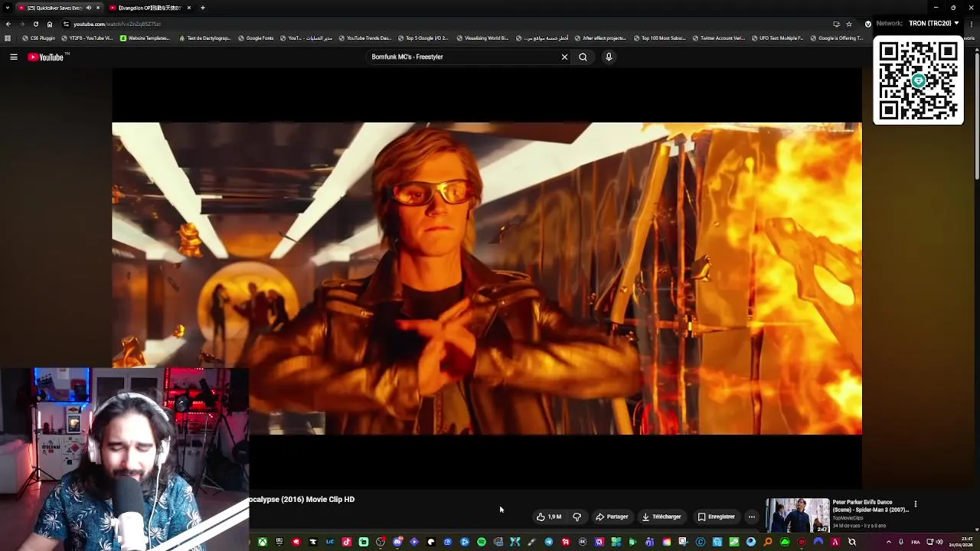Screen dimensions: 980x551
Task: Open the Google is Offering T bookmark
Action: (837, 38)
